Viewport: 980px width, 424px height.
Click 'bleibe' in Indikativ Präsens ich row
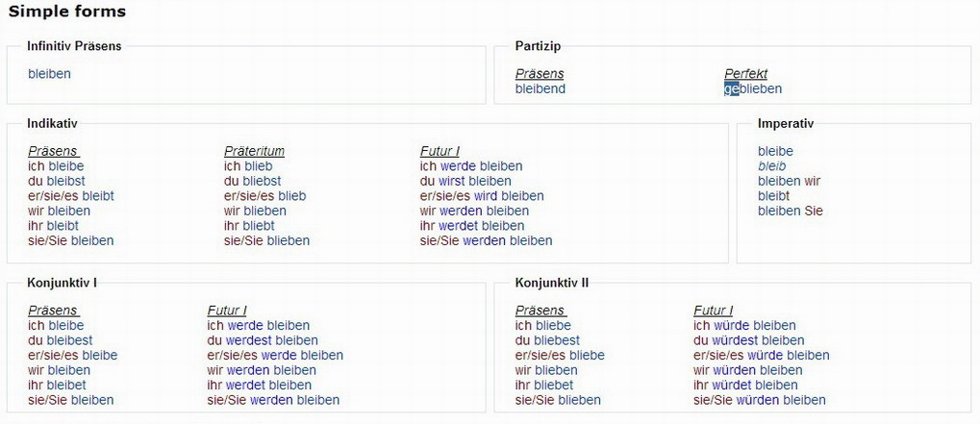[x=66, y=166]
